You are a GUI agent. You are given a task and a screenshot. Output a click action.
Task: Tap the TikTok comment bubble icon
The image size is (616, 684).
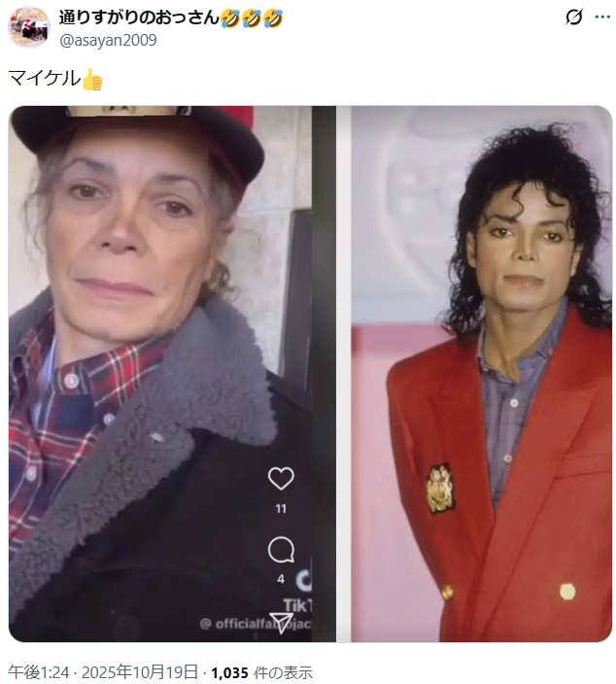[281, 550]
